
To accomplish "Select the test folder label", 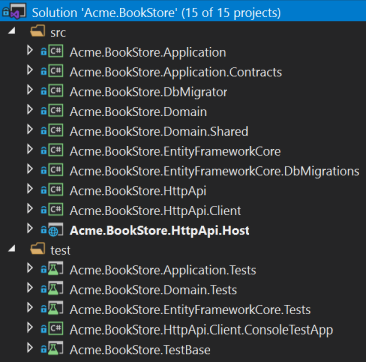I will (60, 250).
